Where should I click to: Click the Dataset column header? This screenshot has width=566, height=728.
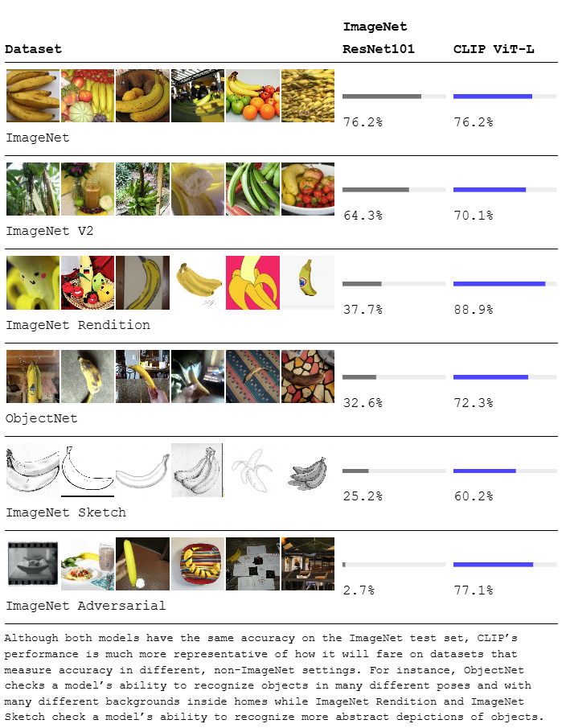pos(34,49)
